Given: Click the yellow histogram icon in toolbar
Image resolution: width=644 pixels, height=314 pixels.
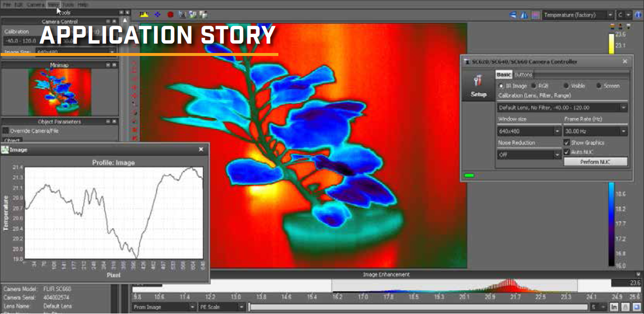Looking at the screenshot, I should point(145,15).
